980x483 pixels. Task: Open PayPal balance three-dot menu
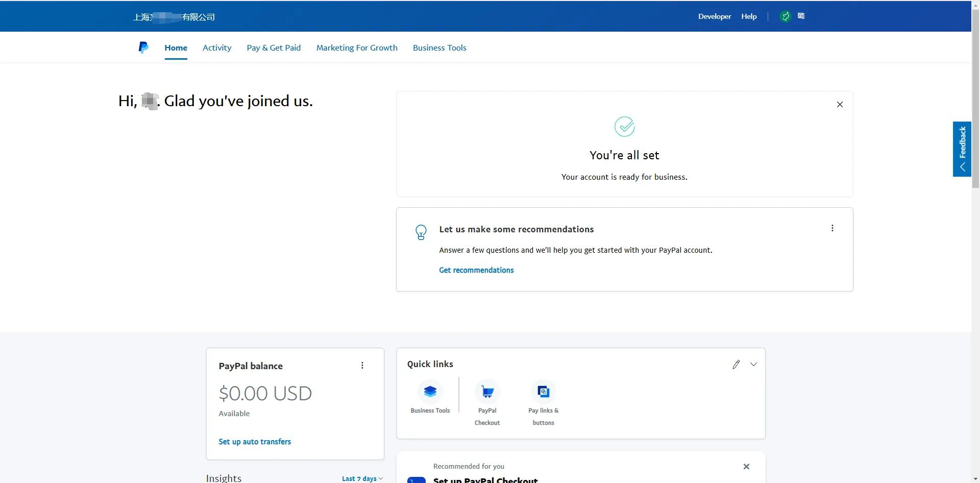(362, 366)
